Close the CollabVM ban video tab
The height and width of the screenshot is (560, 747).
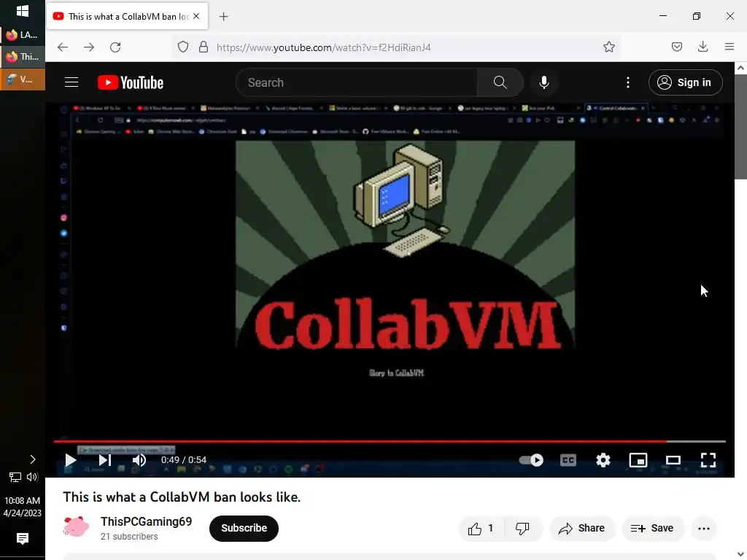[x=196, y=16]
